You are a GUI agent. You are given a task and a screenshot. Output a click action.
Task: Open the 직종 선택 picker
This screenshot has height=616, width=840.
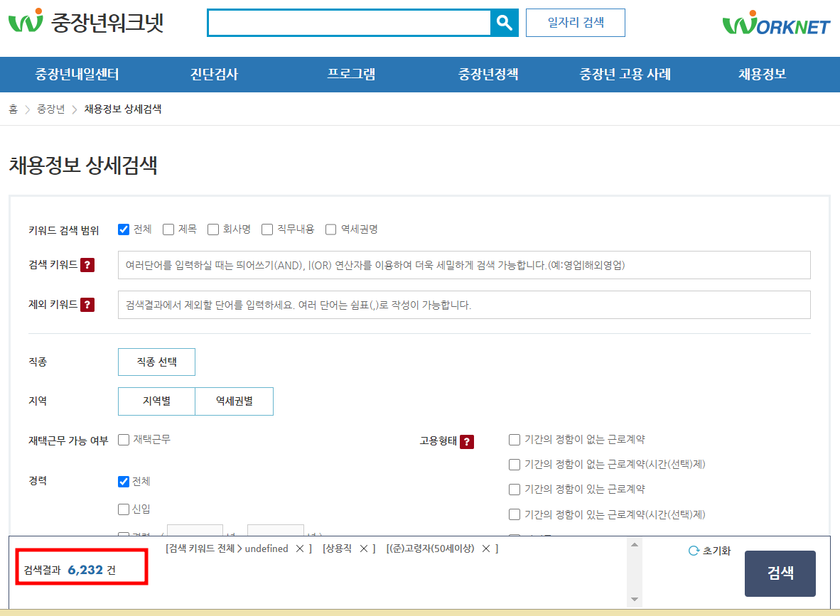(156, 362)
